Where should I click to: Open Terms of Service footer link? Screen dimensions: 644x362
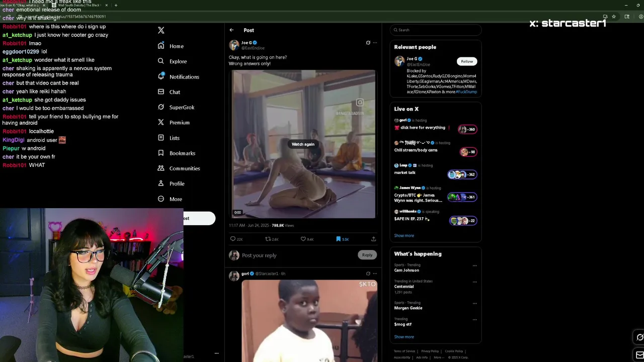(405, 351)
